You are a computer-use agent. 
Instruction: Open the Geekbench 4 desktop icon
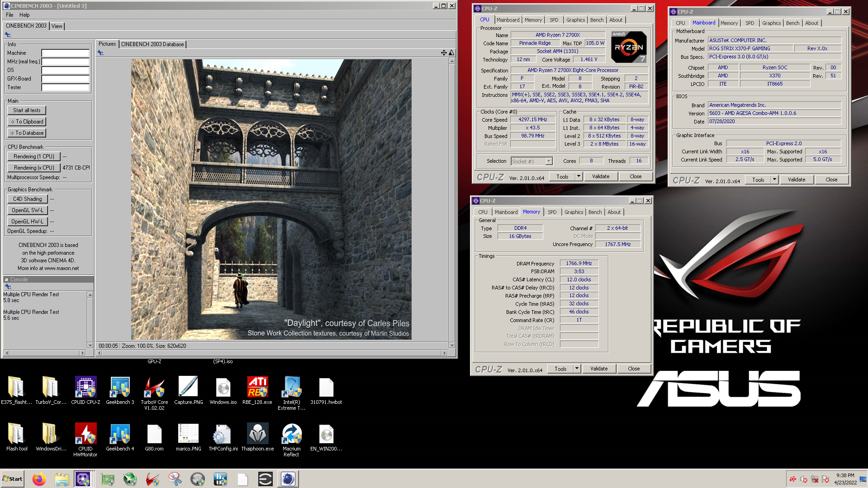pyautogui.click(x=120, y=437)
